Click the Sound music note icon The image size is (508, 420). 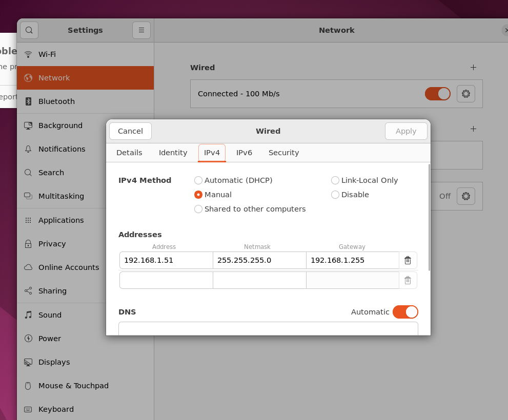pyautogui.click(x=28, y=315)
